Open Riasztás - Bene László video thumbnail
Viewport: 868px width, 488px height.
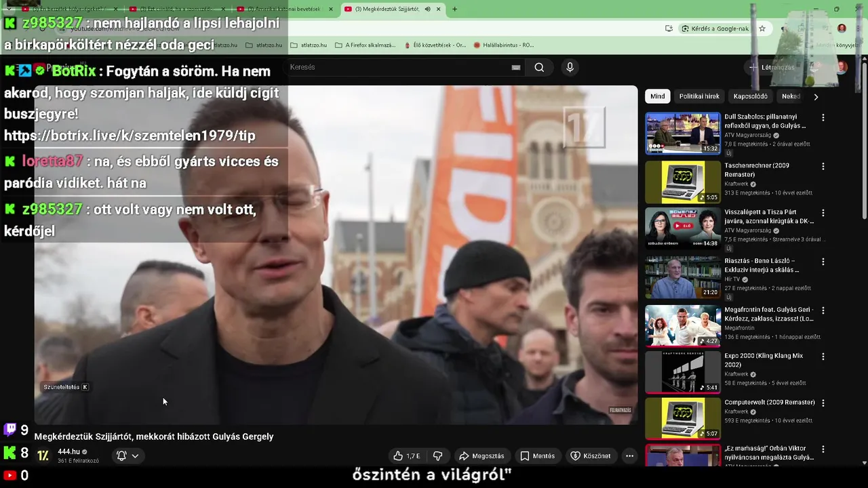[x=683, y=277]
